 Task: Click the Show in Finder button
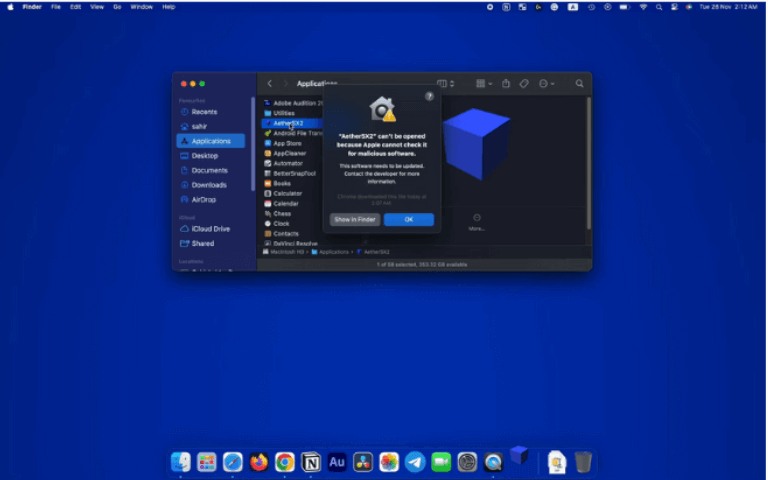[355, 219]
